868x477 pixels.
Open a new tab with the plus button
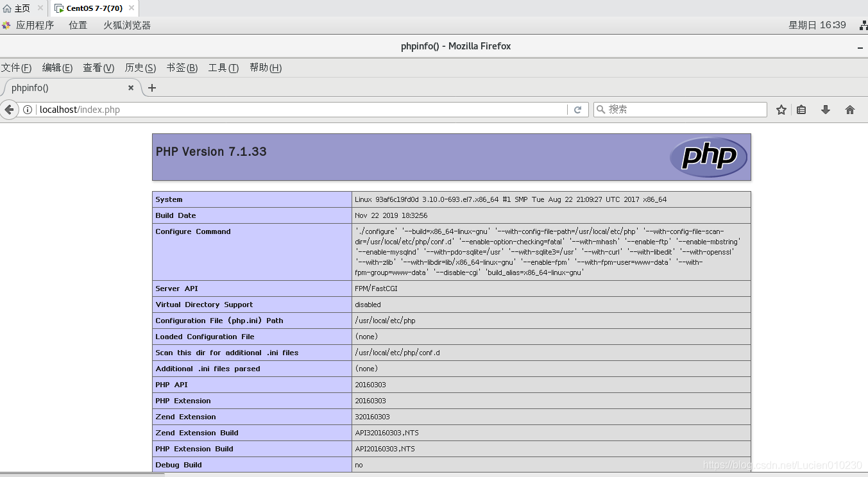pyautogui.click(x=152, y=88)
